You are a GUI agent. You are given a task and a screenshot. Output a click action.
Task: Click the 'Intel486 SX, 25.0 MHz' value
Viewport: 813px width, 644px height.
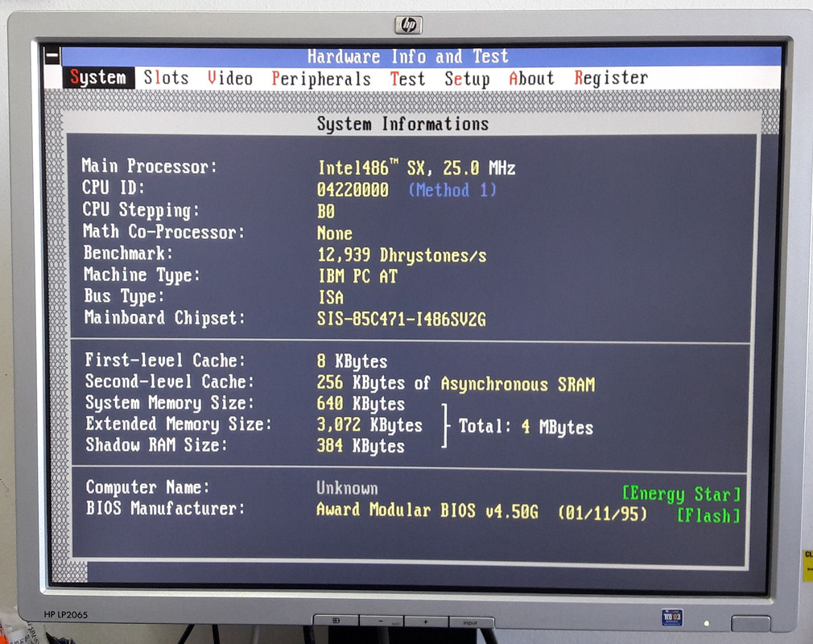[x=416, y=168]
